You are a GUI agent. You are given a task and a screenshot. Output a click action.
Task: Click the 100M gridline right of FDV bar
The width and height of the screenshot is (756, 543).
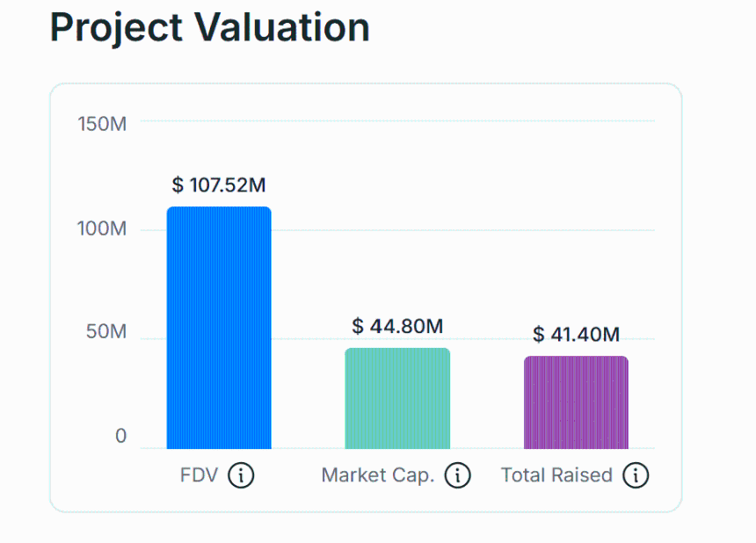click(463, 230)
